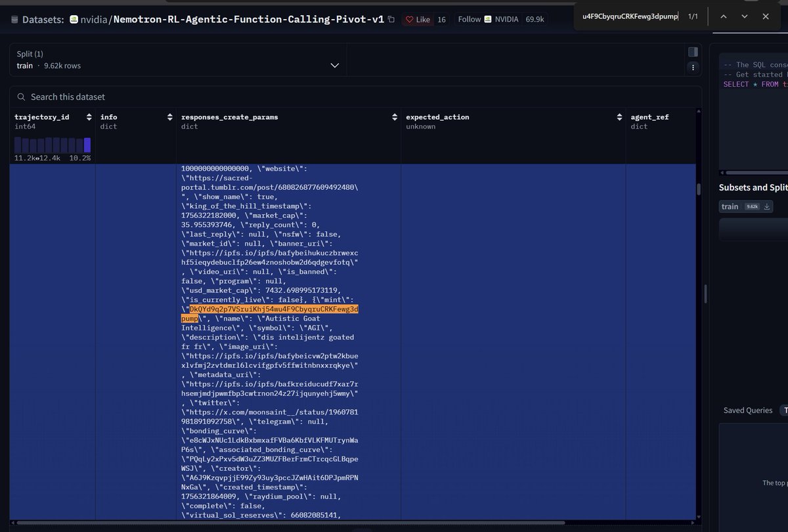788x532 pixels.
Task: Sort by expected_action column
Action: (618, 118)
